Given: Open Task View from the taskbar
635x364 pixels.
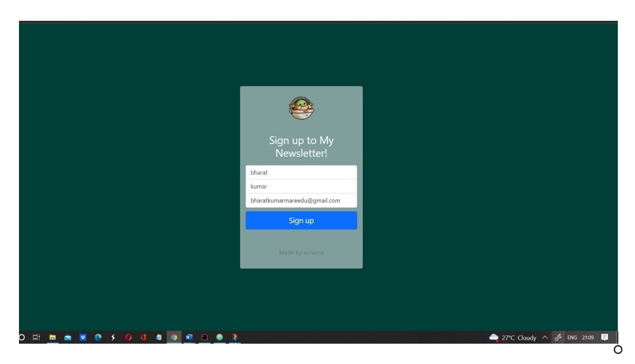Looking at the screenshot, I should click(x=37, y=337).
